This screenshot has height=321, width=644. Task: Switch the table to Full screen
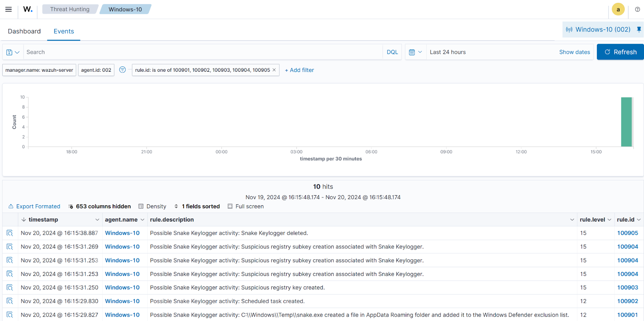[x=246, y=206]
